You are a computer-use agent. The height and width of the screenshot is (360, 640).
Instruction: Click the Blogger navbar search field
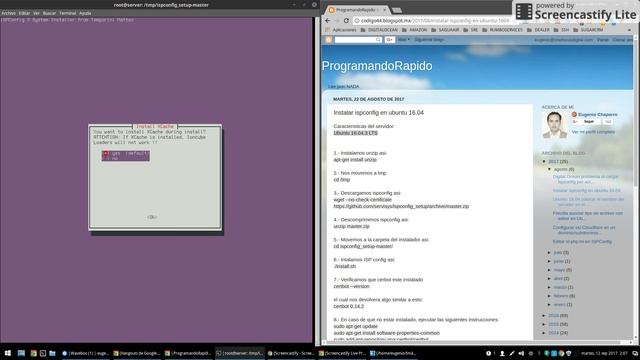[x=358, y=40]
